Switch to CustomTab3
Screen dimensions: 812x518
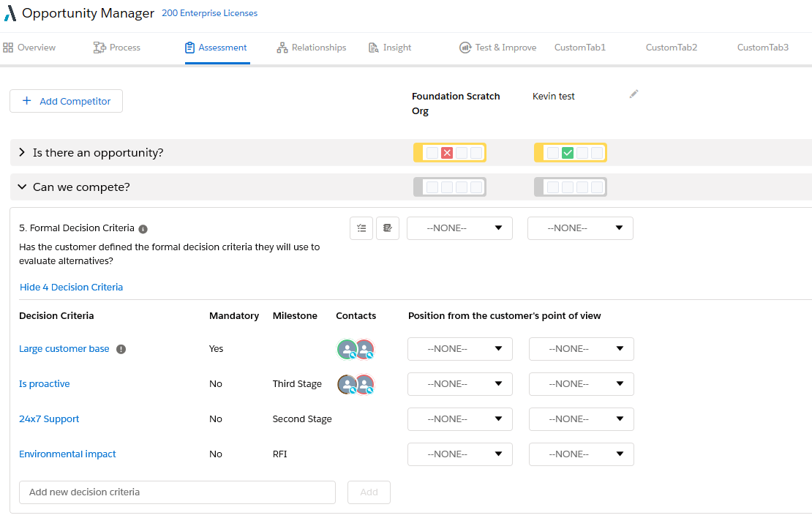[x=763, y=48]
